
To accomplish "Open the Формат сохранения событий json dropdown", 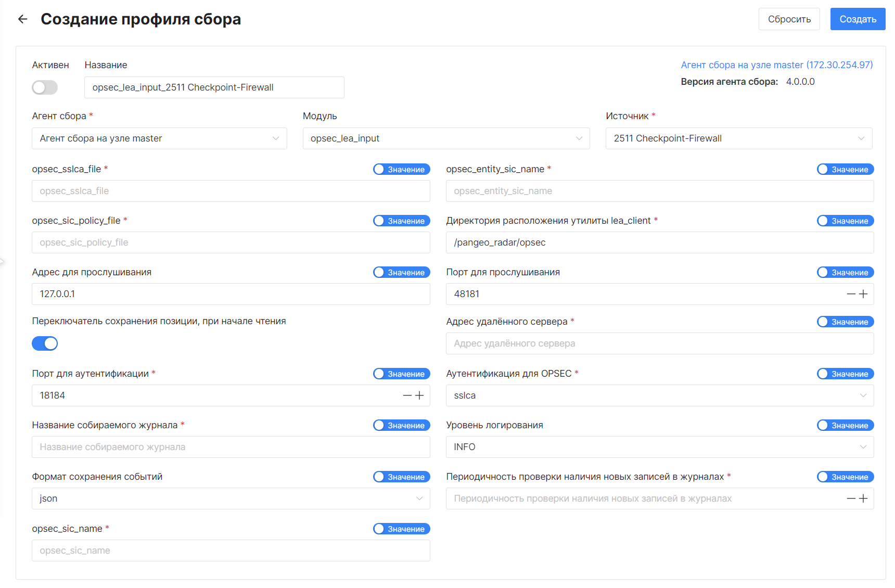I will tap(231, 498).
